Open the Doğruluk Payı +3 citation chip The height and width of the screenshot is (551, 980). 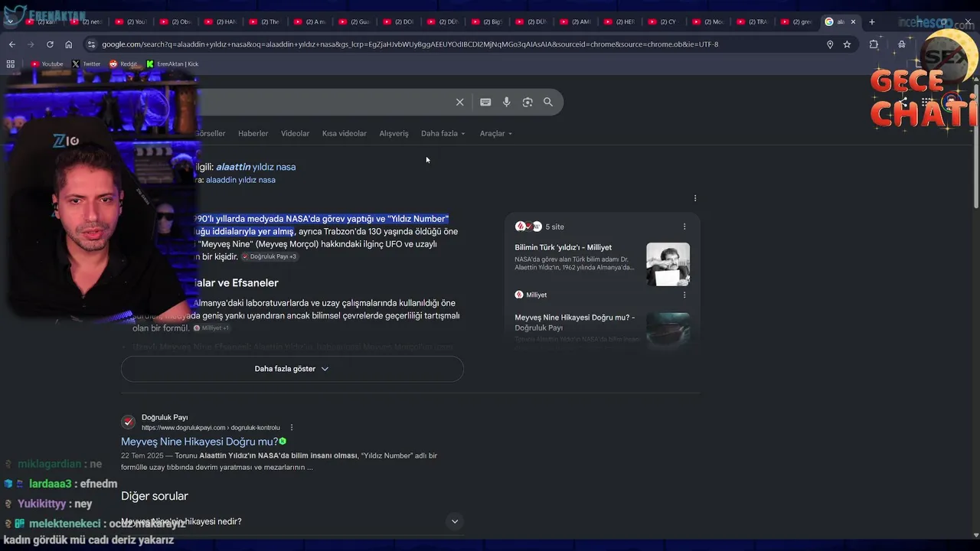269,256
